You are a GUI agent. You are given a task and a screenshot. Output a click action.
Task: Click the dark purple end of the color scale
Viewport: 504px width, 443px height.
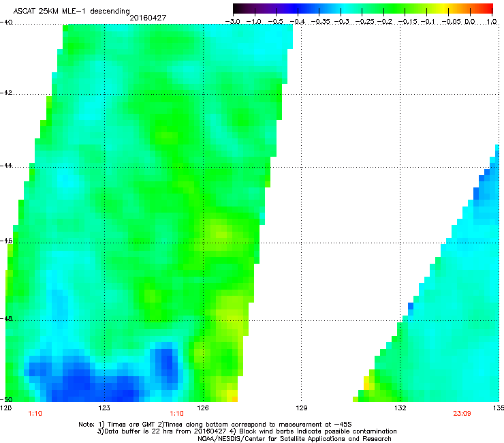pyautogui.click(x=240, y=8)
